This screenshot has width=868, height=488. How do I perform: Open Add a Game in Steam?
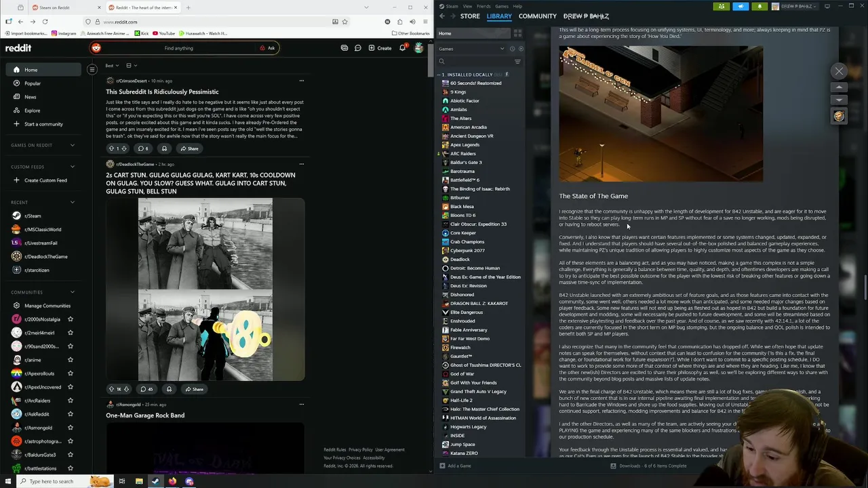(455, 466)
